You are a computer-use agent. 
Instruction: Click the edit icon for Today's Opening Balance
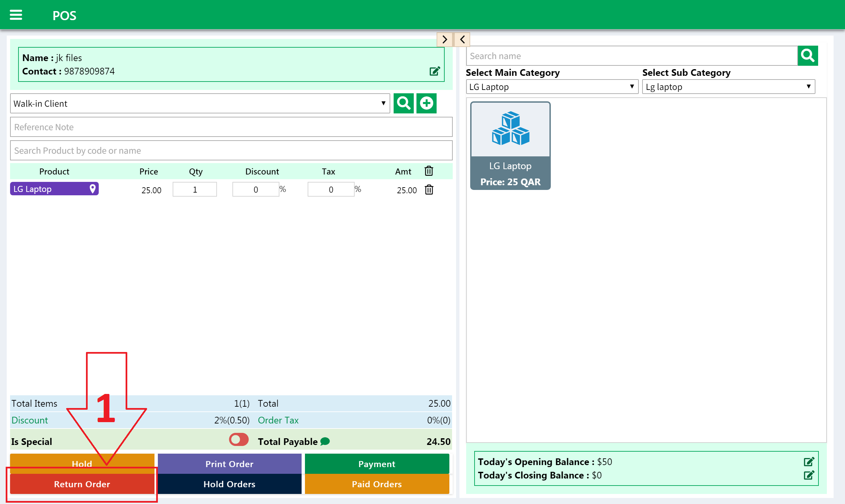point(809,461)
